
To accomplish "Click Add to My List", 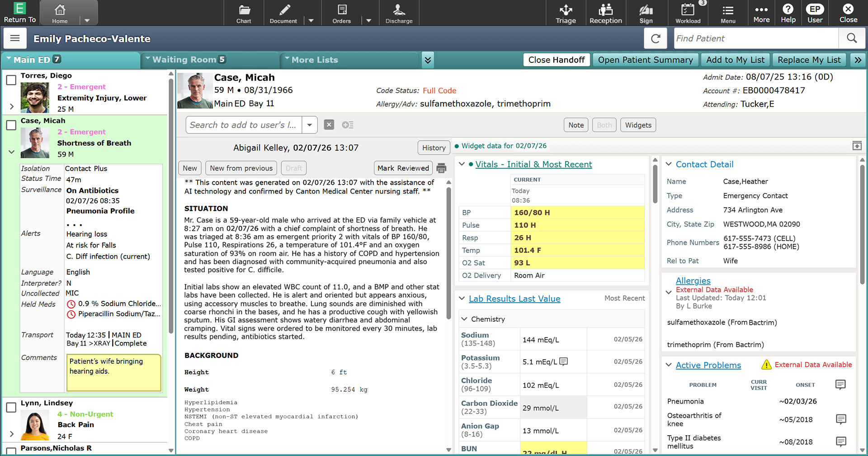I will point(736,60).
